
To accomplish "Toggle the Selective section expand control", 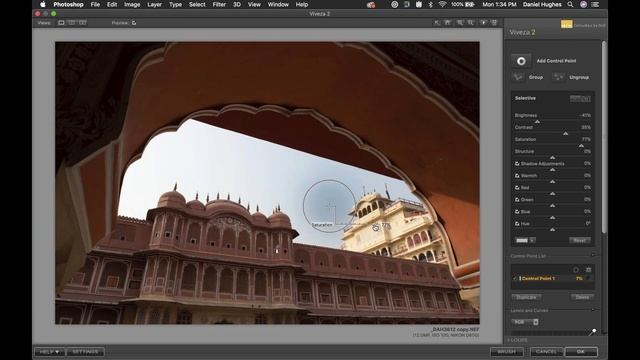I will (580, 98).
